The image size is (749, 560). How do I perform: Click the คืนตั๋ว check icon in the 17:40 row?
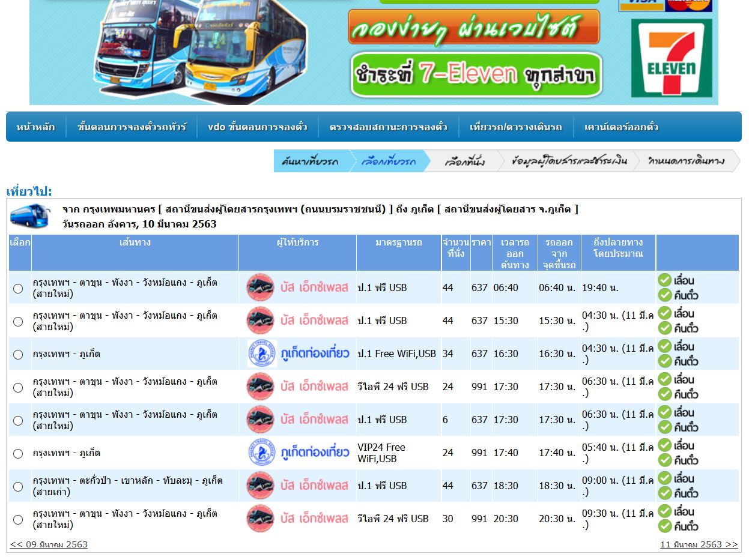664,460
